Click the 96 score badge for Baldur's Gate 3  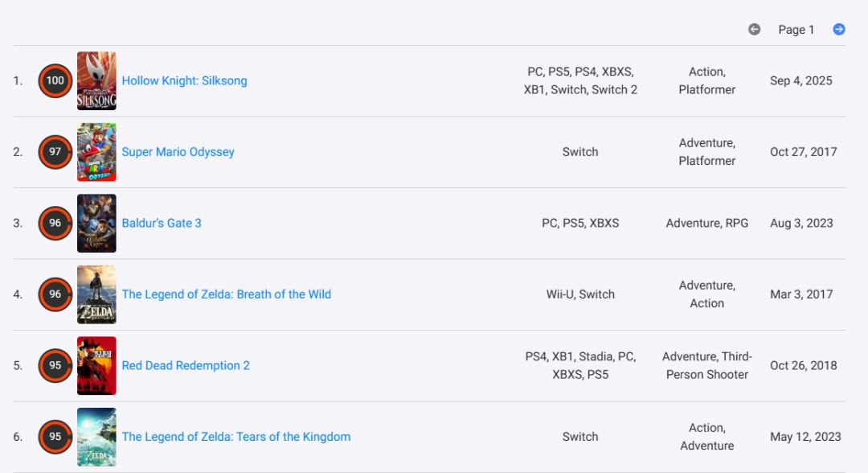click(55, 223)
